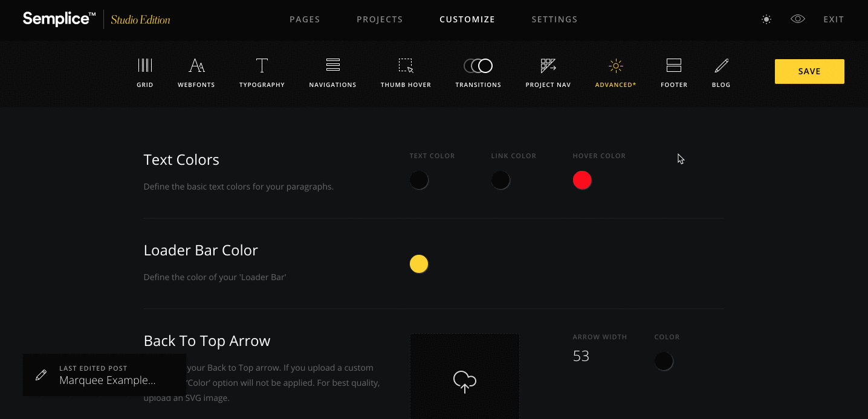Click the Text Colors heading
The height and width of the screenshot is (419, 868).
pos(181,160)
